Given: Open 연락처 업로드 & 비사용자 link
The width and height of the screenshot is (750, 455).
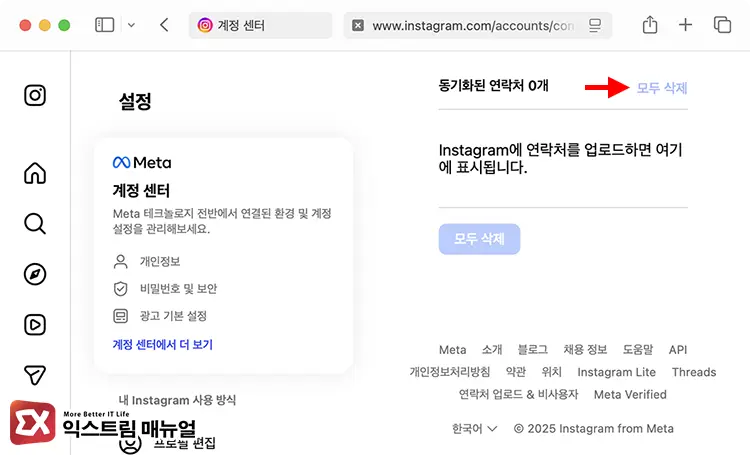Looking at the screenshot, I should pos(518,395).
